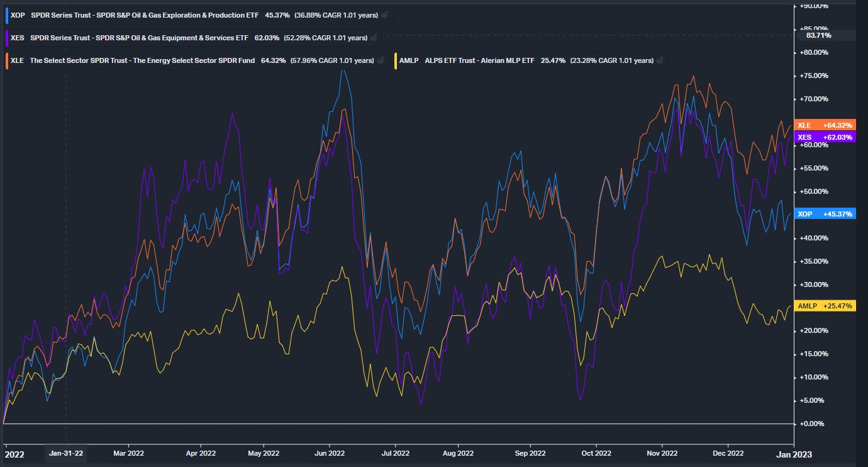Viewport: 868px width, 467px height.
Task: Click the Apr 2022 label on time axis
Action: click(x=200, y=453)
